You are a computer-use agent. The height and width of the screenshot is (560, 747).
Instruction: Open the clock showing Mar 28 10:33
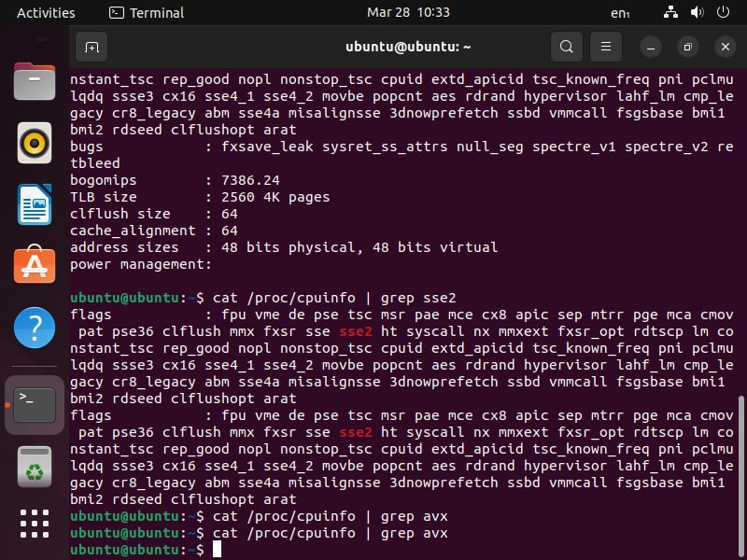408,12
